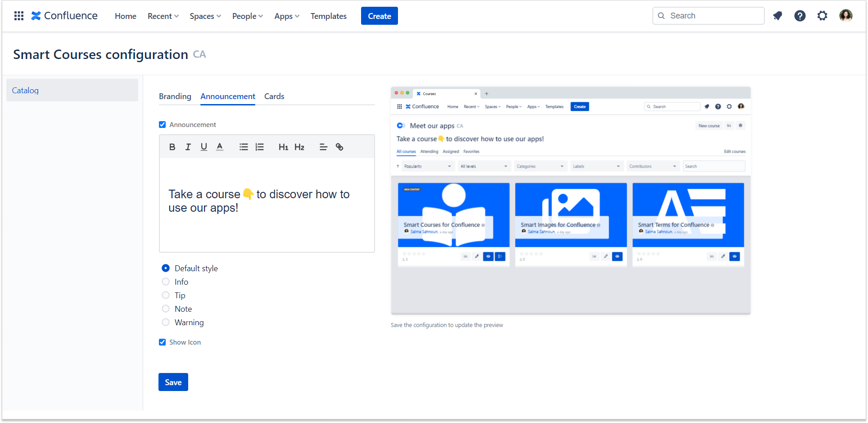Save the announcement configuration
868x423 pixels.
(x=173, y=382)
